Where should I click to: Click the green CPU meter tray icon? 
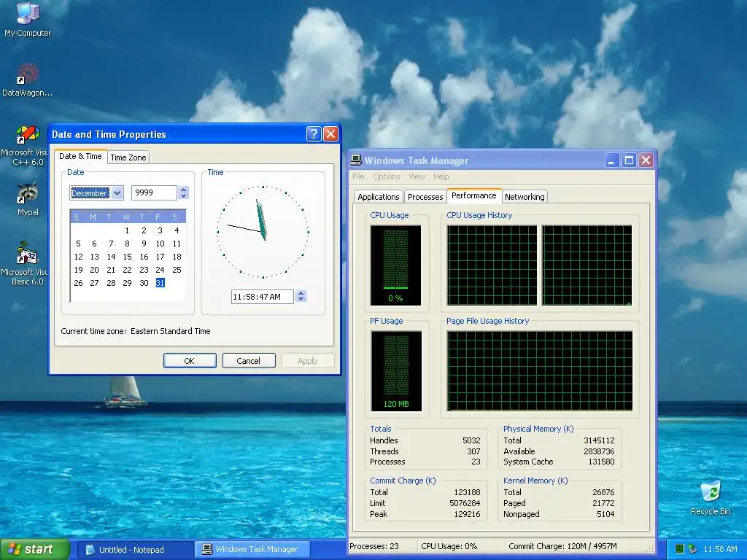680,549
